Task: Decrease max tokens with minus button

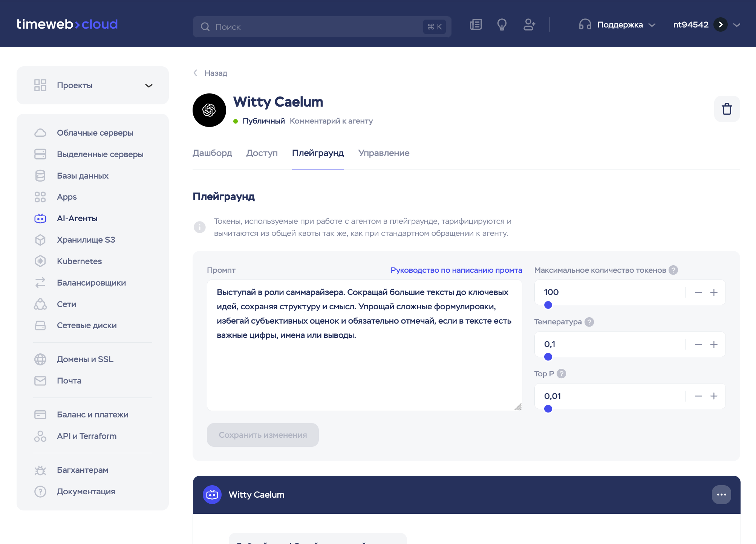Action: point(698,293)
